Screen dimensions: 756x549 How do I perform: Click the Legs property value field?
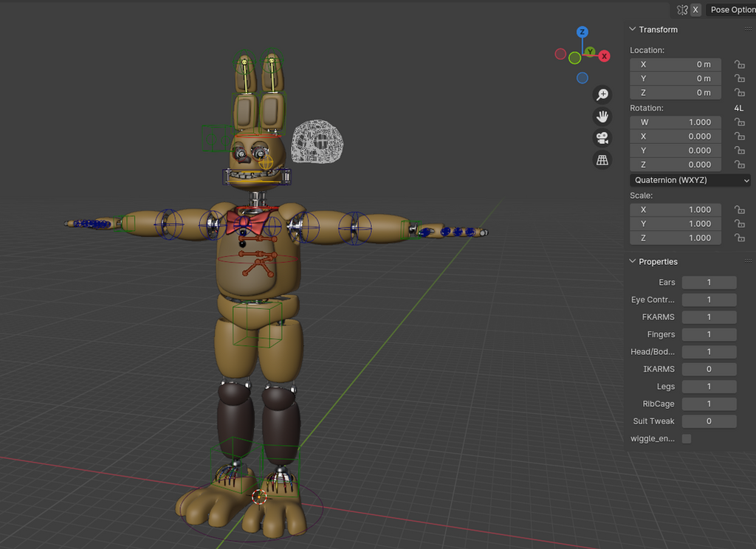(709, 387)
